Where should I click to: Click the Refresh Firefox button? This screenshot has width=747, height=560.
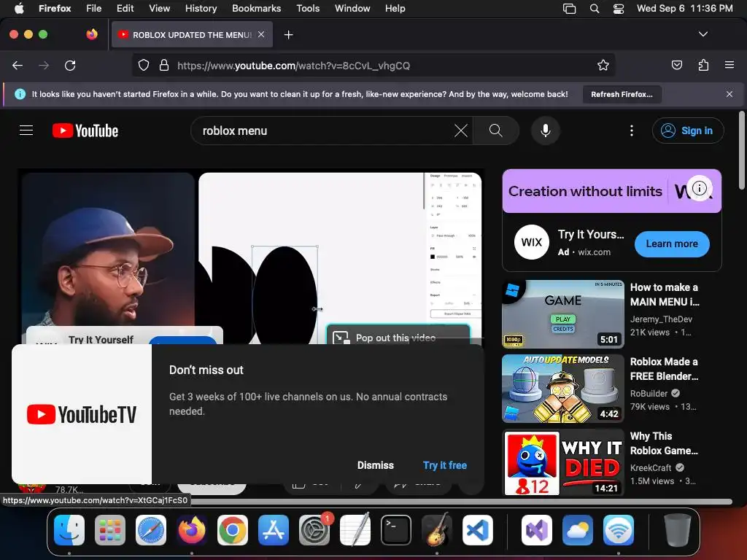622,94
